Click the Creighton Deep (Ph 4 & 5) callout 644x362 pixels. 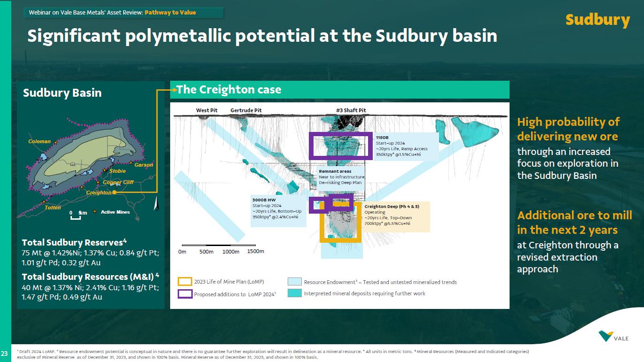[396, 217]
